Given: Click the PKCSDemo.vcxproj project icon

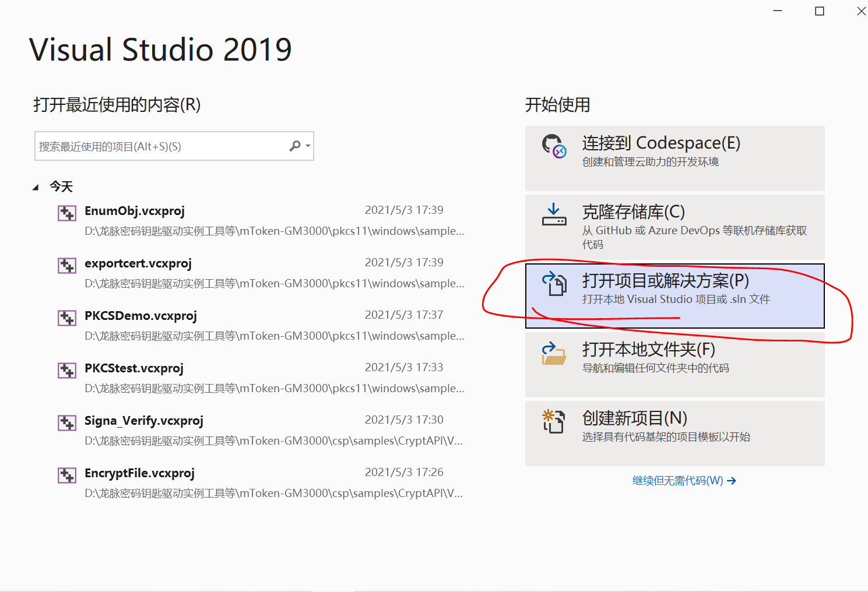Looking at the screenshot, I should click(x=67, y=318).
